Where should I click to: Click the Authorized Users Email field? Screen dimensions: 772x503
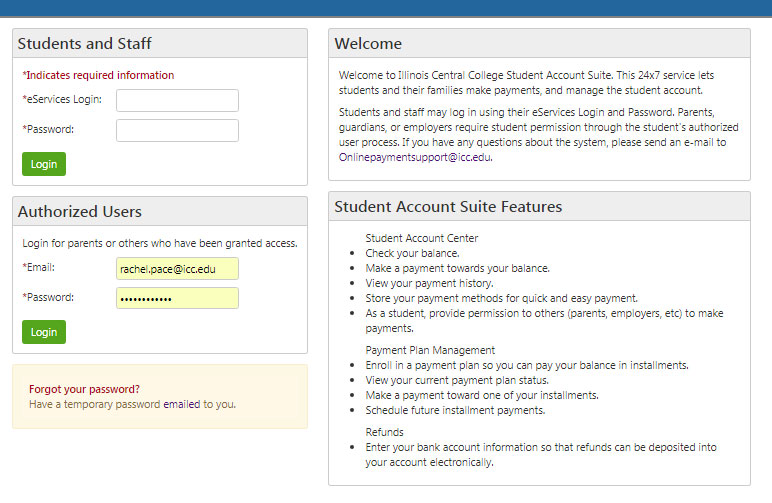[177, 269]
